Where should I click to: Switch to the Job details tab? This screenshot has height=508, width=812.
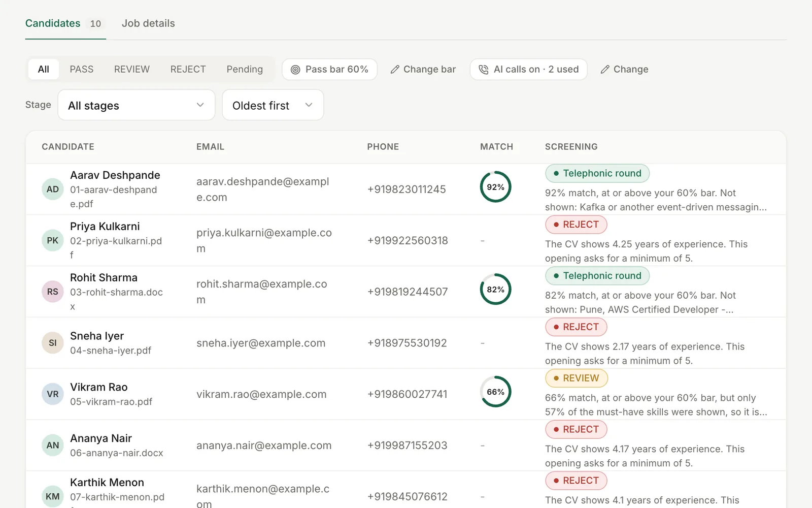(148, 23)
